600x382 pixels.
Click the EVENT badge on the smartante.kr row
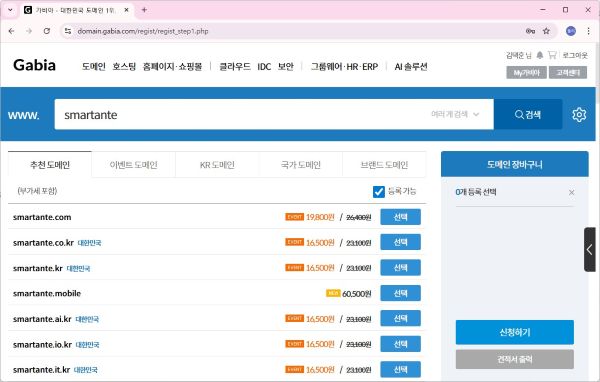click(295, 268)
